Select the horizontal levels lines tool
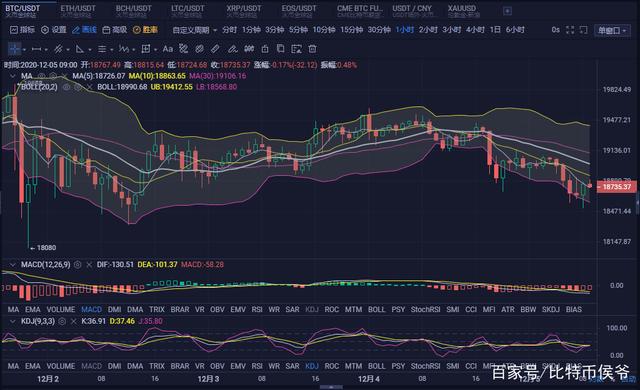Screen dimensions: 640x390 click(x=102, y=49)
